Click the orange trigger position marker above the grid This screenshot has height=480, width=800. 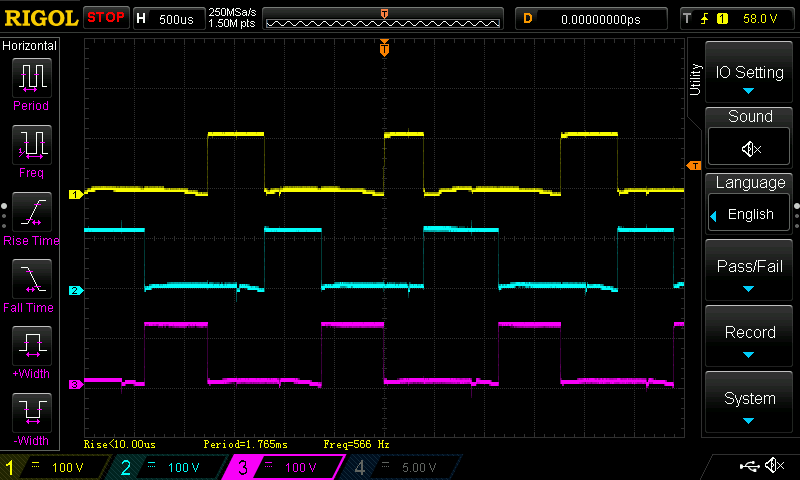pos(384,48)
